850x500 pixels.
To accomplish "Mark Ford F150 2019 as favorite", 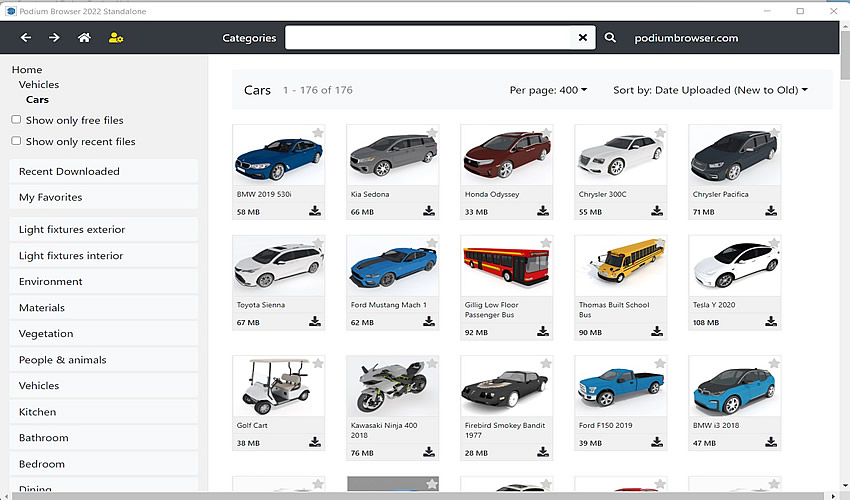I will pos(660,363).
